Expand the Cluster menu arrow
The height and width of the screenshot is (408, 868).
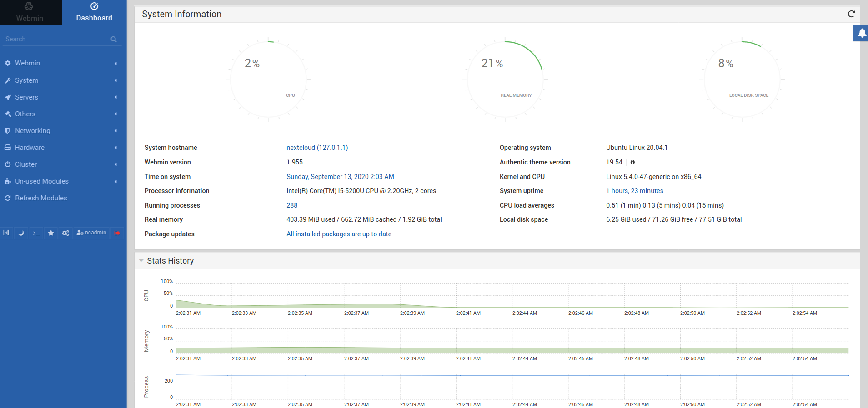(116, 164)
